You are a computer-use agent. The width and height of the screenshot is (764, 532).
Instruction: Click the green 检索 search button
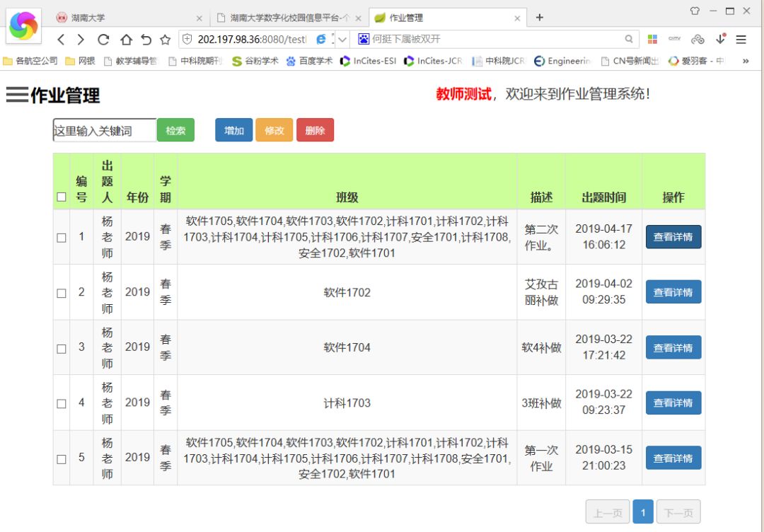click(175, 130)
